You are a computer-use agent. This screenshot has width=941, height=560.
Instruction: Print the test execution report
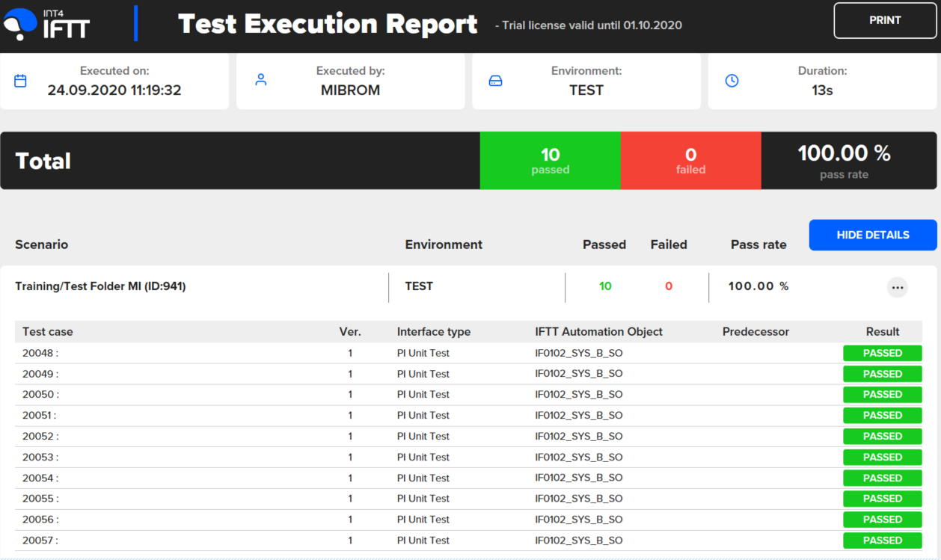click(884, 21)
